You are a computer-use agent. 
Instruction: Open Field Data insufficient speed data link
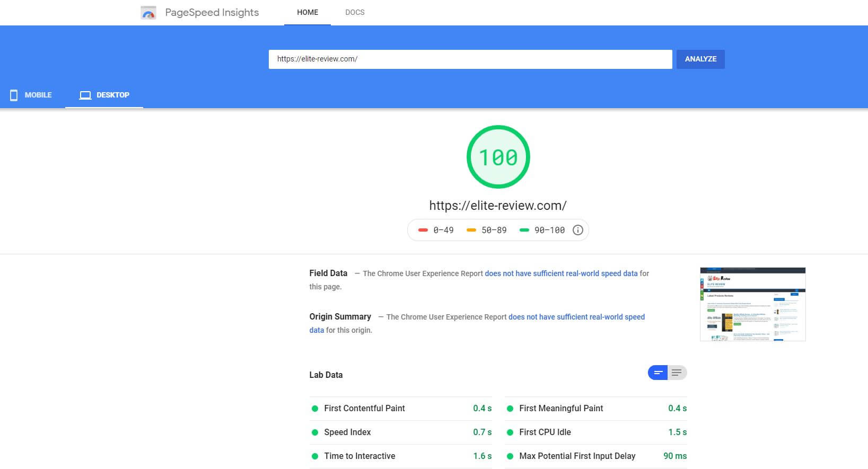pyautogui.click(x=561, y=273)
